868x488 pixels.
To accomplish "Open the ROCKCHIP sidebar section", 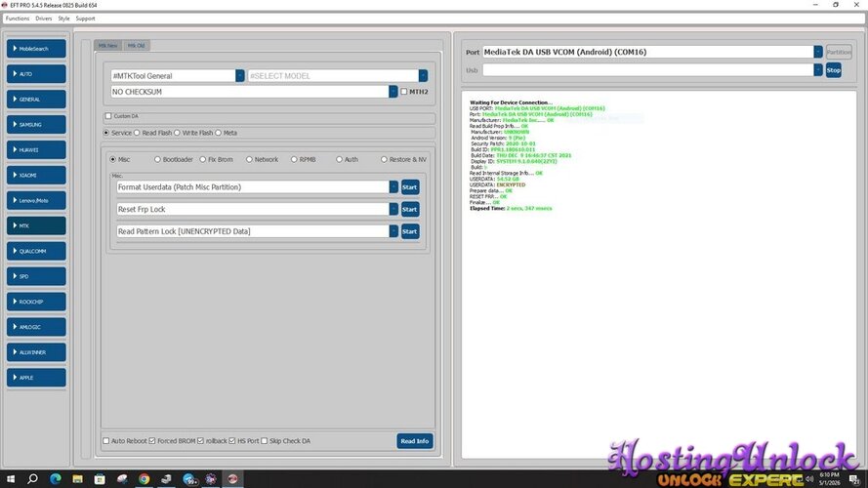I will 36,302.
